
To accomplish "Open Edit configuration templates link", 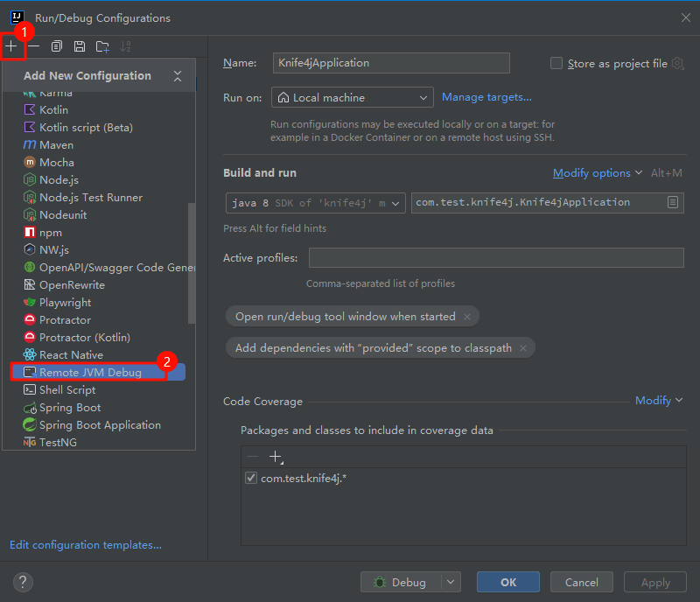I will click(x=86, y=545).
